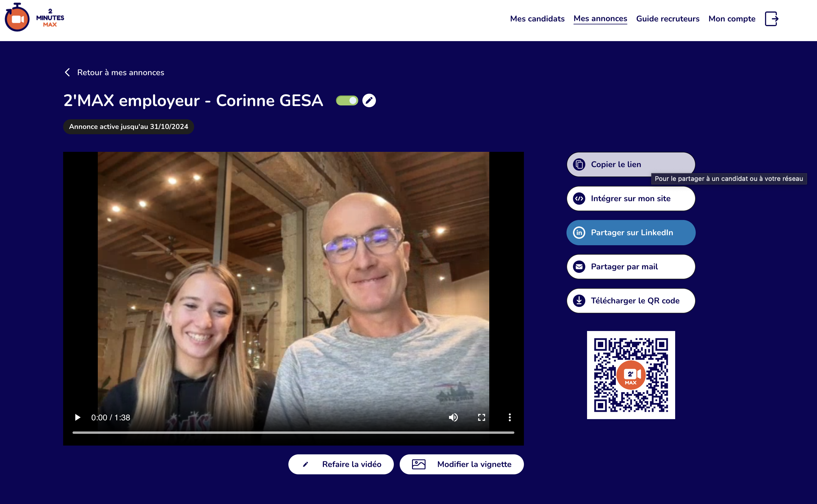Click the back chevron arrow icon
This screenshot has height=504, width=817.
[67, 72]
